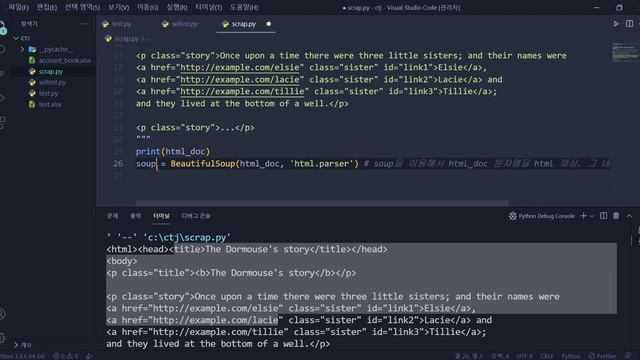Close scrap.py via unsaved dot indicator
640x360 pixels.
pyautogui.click(x=269, y=24)
